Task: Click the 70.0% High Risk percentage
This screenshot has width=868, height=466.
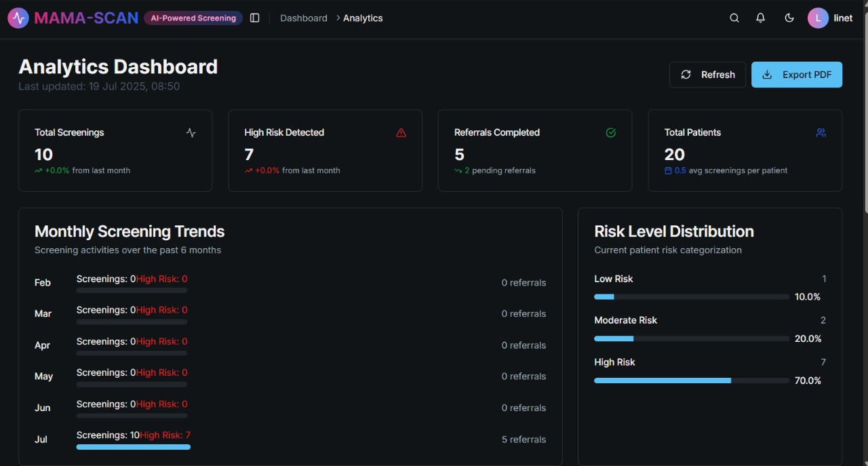Action: click(808, 381)
